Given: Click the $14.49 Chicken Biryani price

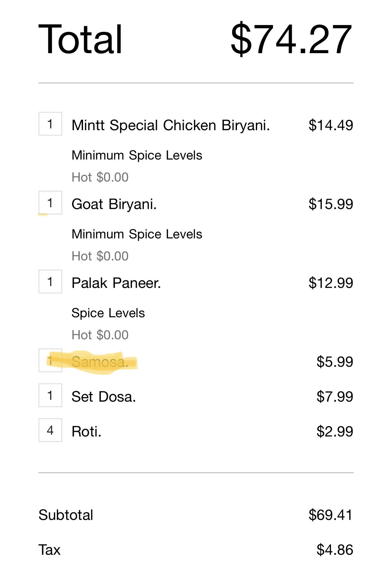Looking at the screenshot, I should [x=331, y=125].
